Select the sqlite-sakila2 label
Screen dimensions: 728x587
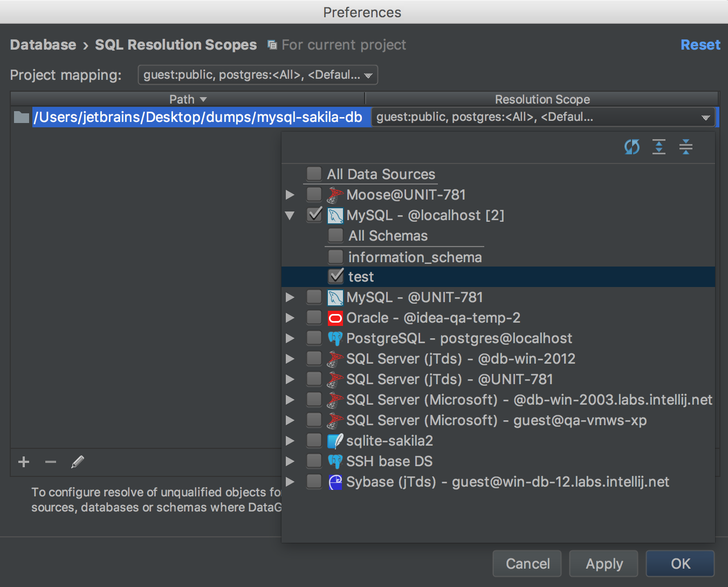(389, 441)
